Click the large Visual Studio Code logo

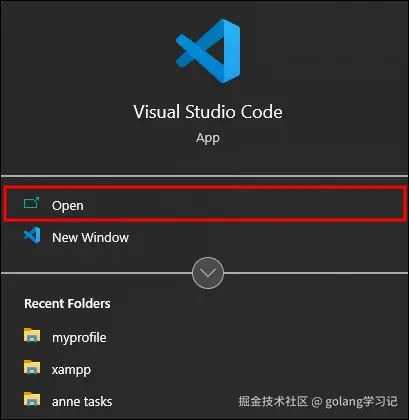[208, 51]
